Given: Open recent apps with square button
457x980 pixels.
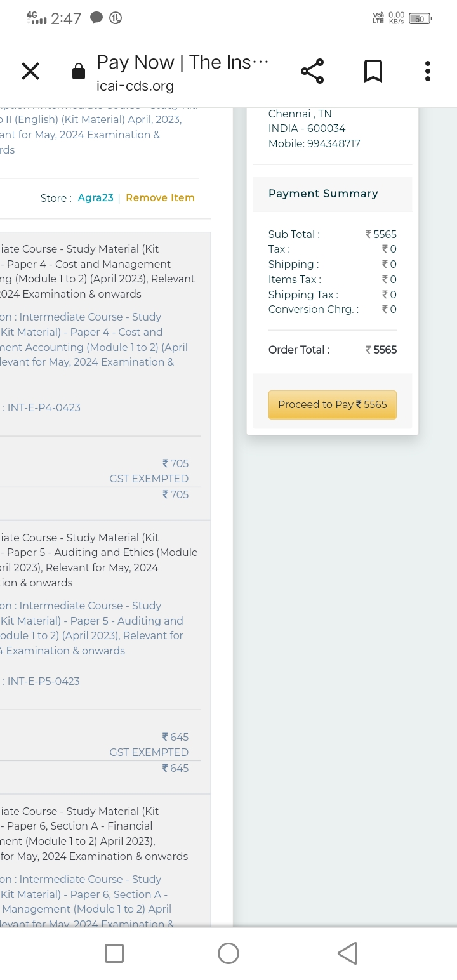Looking at the screenshot, I should click(x=114, y=953).
